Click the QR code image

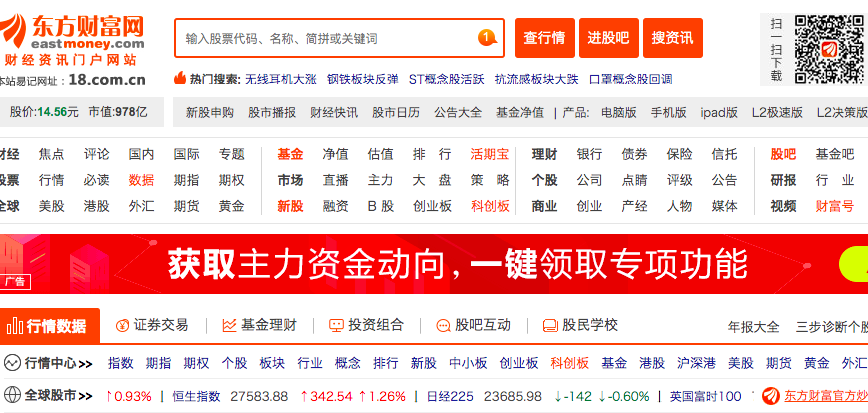pyautogui.click(x=828, y=49)
